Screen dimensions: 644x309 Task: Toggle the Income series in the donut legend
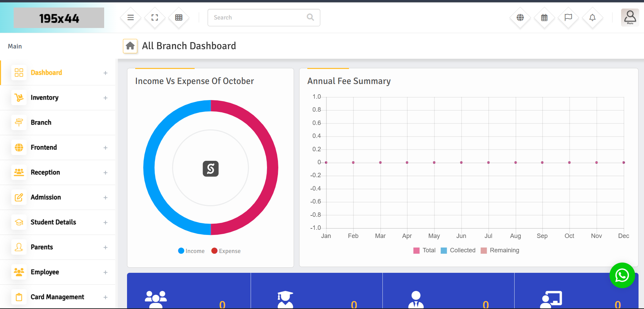191,251
